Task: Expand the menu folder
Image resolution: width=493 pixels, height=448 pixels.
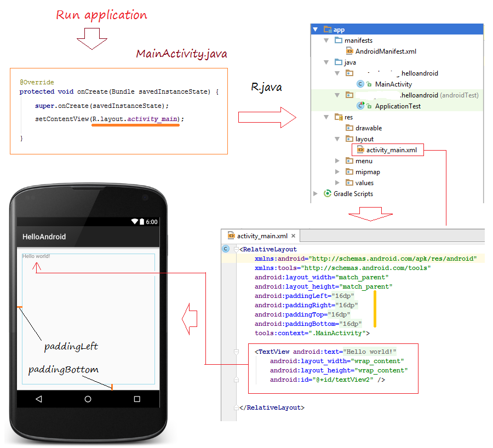Action: (337, 161)
